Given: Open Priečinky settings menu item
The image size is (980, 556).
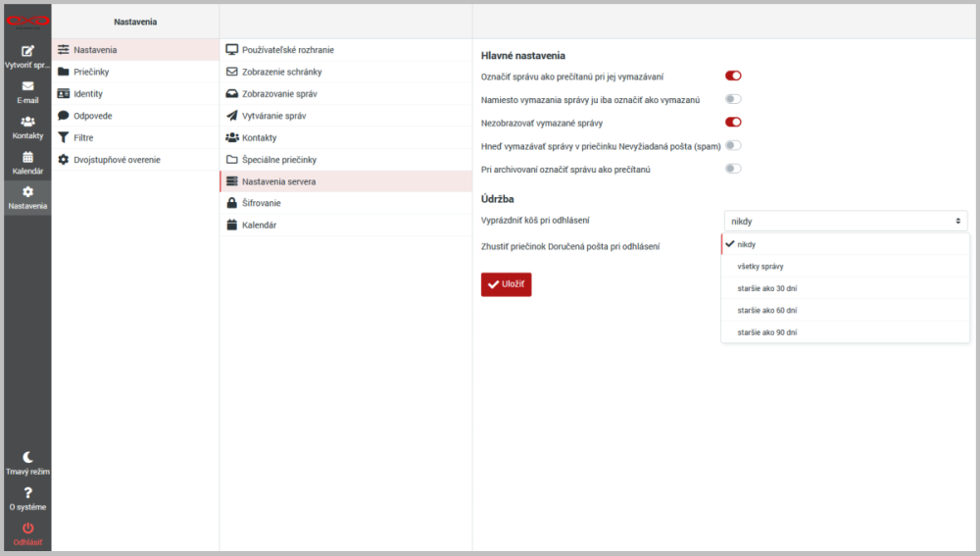Looking at the screenshot, I should coord(135,72).
